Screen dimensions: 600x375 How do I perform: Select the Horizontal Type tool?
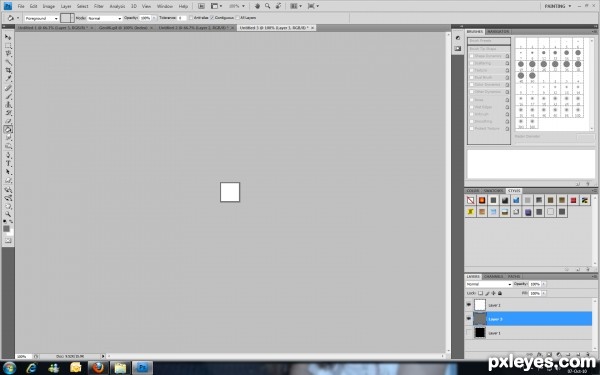pyautogui.click(x=8, y=164)
